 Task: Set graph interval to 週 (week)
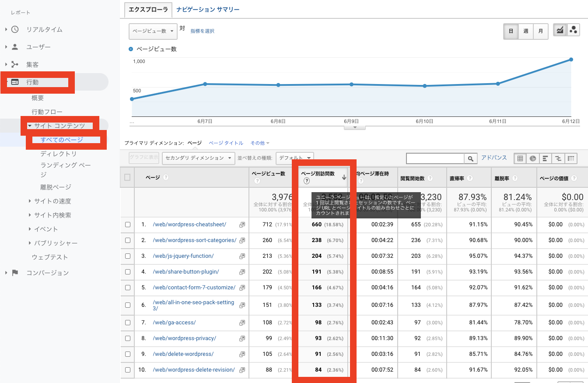[x=526, y=31]
